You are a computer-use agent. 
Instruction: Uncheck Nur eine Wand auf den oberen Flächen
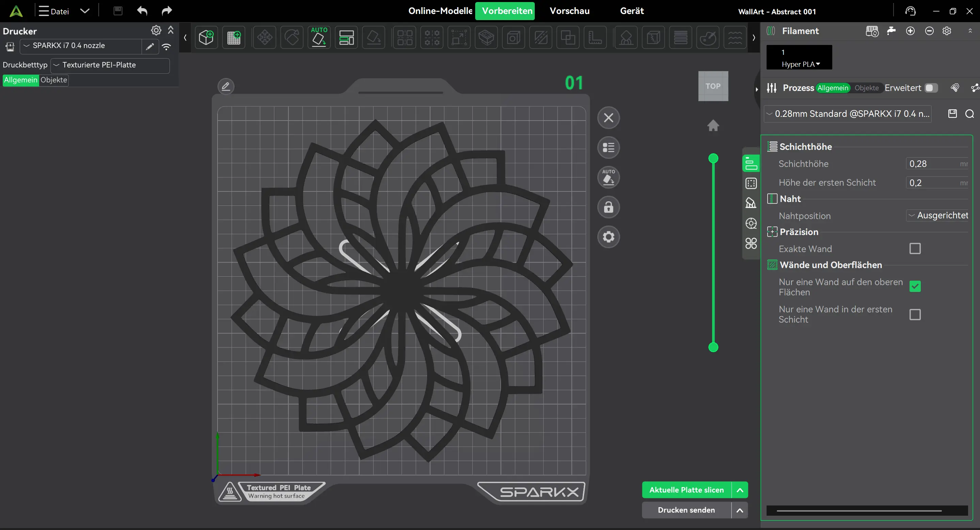[915, 286]
